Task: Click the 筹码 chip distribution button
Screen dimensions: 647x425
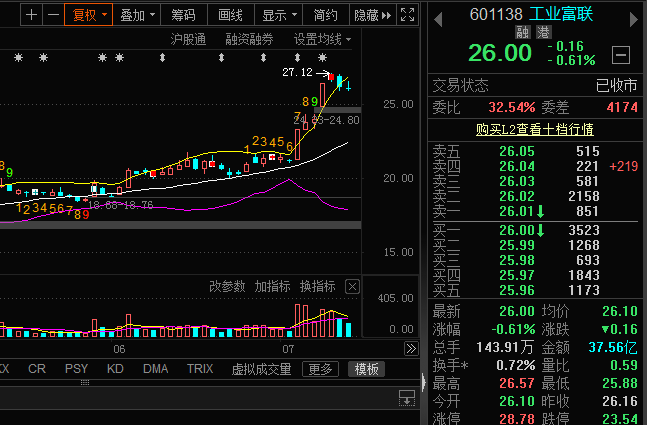Action: click(x=183, y=15)
